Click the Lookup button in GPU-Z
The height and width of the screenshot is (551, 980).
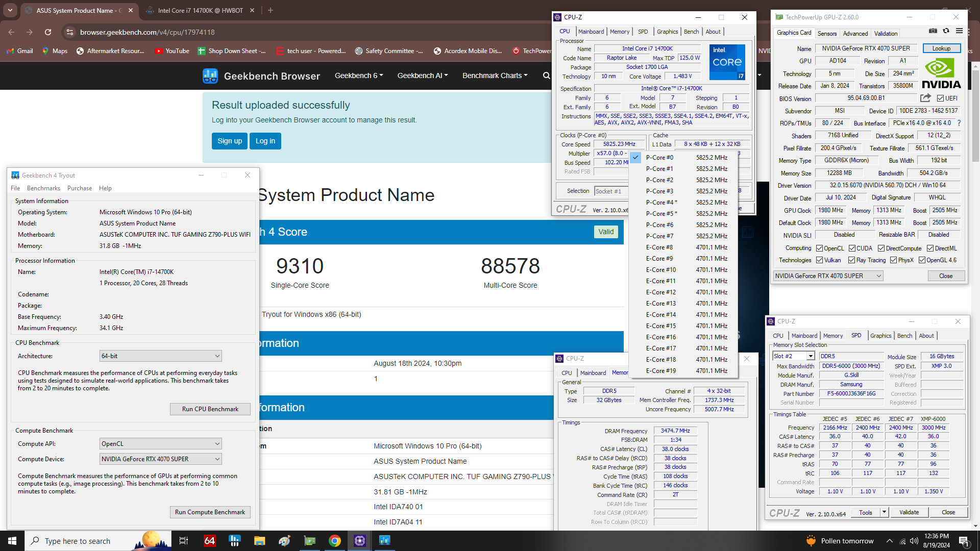[941, 48]
